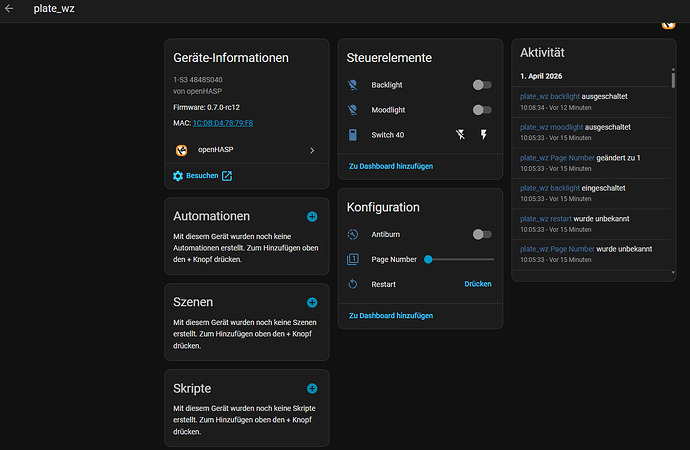Click the Backlight light-off icon
This screenshot has height=450, width=690.
click(x=352, y=85)
